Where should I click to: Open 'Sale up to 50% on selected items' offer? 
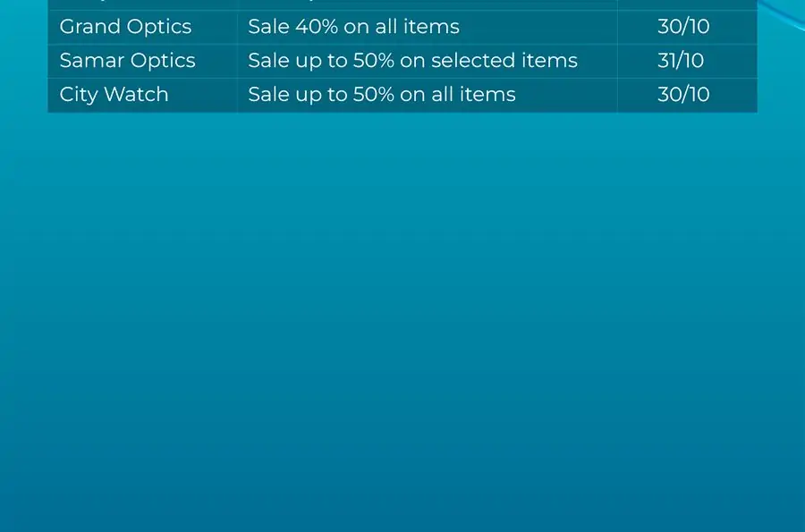412,61
